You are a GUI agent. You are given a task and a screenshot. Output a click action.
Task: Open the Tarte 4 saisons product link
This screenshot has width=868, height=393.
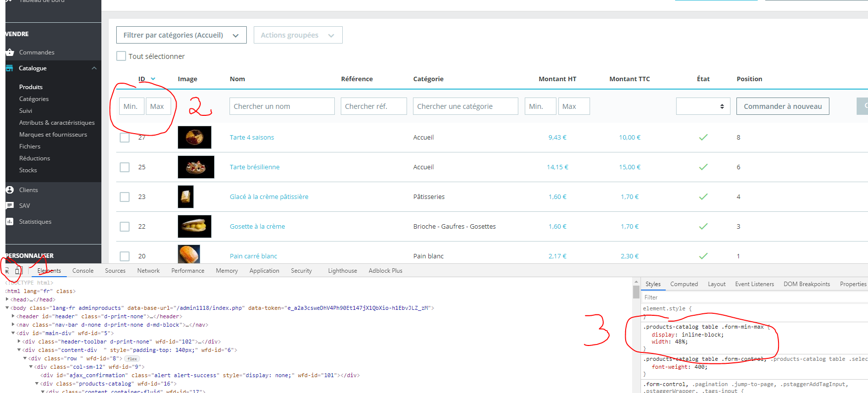[x=252, y=137]
